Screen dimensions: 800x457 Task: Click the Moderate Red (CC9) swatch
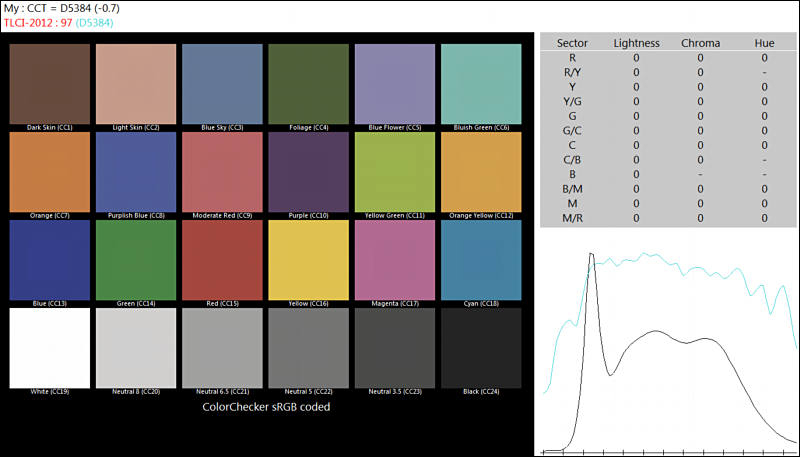coord(221,171)
